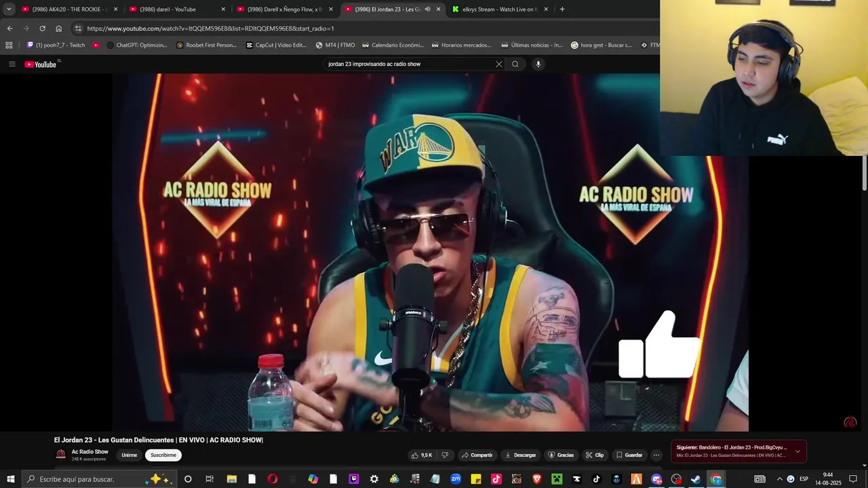Open the Roobet First Person bookmark
Screen dimensions: 868x488
tap(207, 45)
